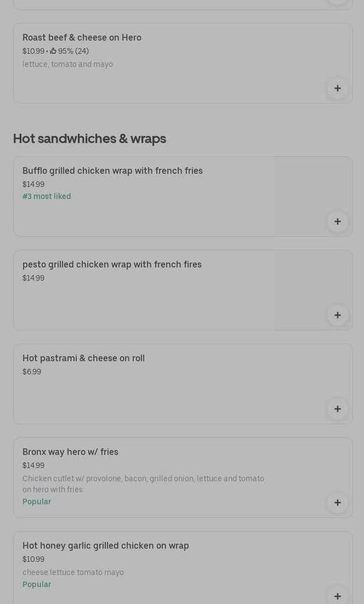
Task: Open Hot pastrami & cheese on roll
Action: click(83, 358)
